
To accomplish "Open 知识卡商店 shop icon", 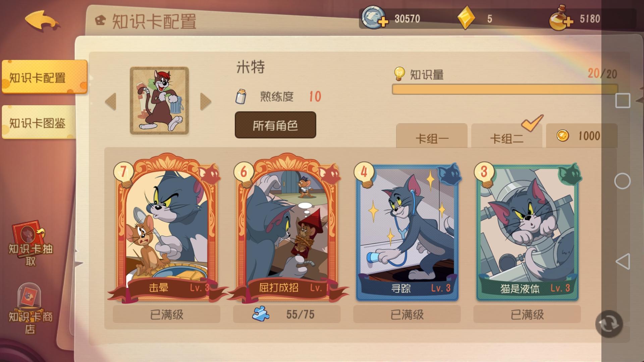I will pyautogui.click(x=30, y=308).
